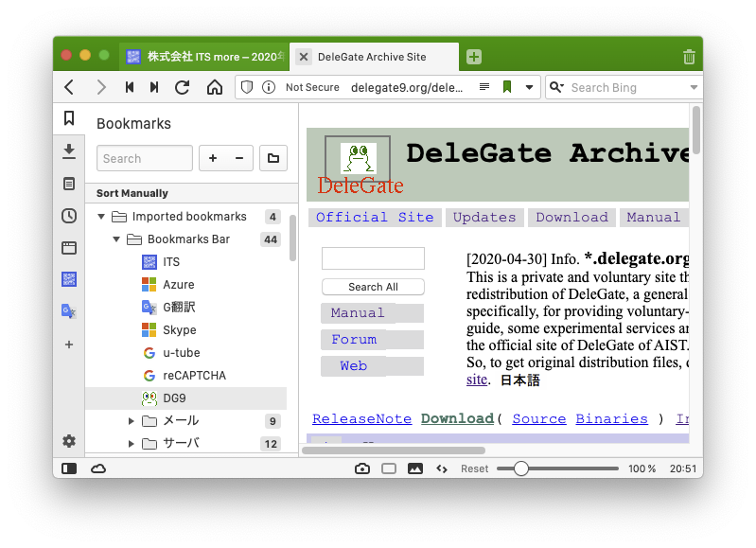Toggle the side panel visibility
This screenshot has height=548, width=756.
pyautogui.click(x=69, y=468)
